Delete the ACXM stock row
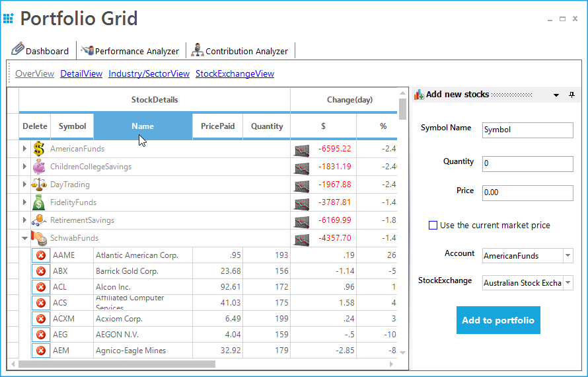 tap(41, 319)
